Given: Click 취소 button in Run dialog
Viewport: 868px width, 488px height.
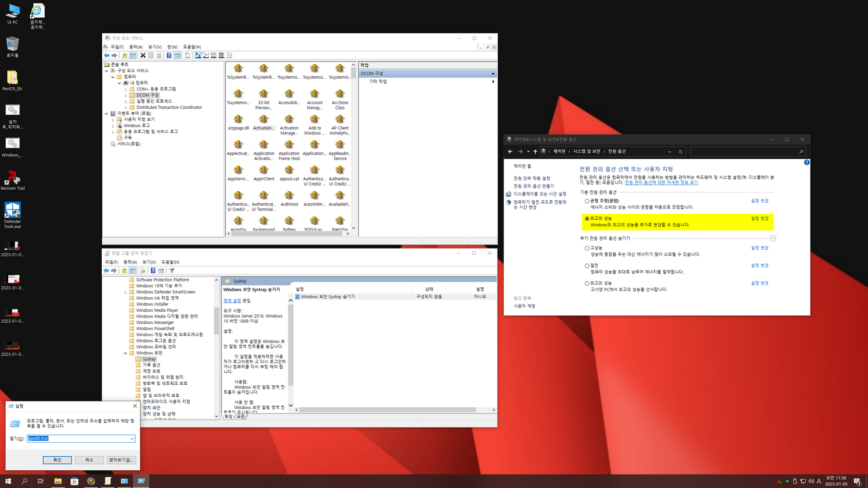Looking at the screenshot, I should click(x=89, y=460).
